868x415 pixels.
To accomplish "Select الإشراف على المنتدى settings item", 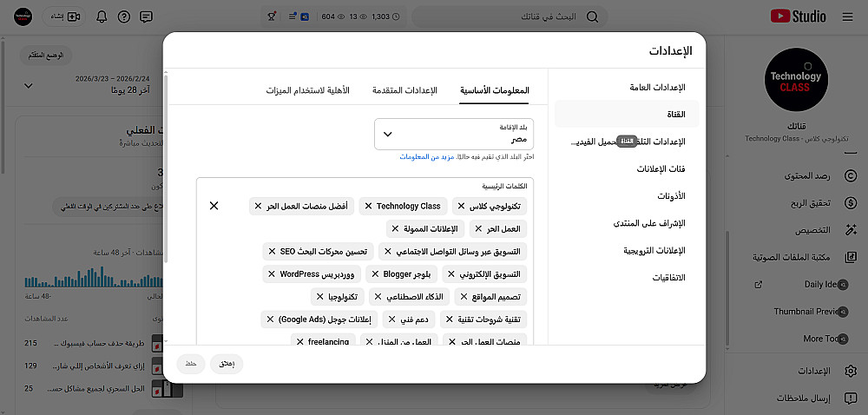I will coord(628,223).
